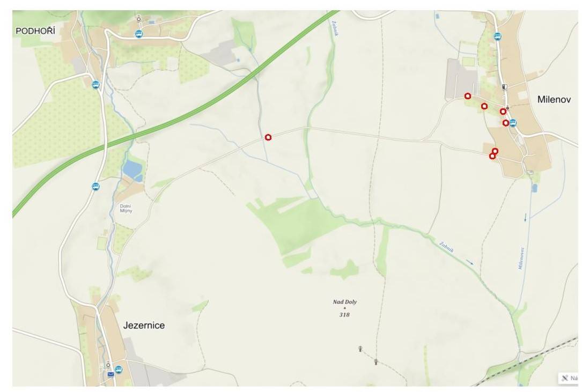Open the post office envelope icon in Jezernice
Screen dimensions: 582x392
point(111,374)
